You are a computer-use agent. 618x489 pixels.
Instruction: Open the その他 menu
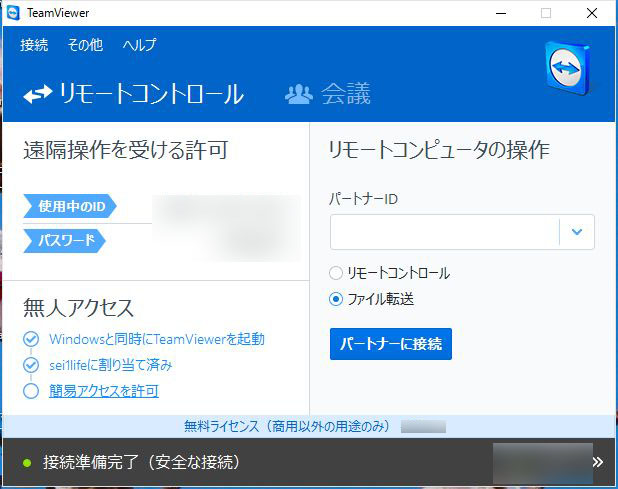click(x=86, y=45)
